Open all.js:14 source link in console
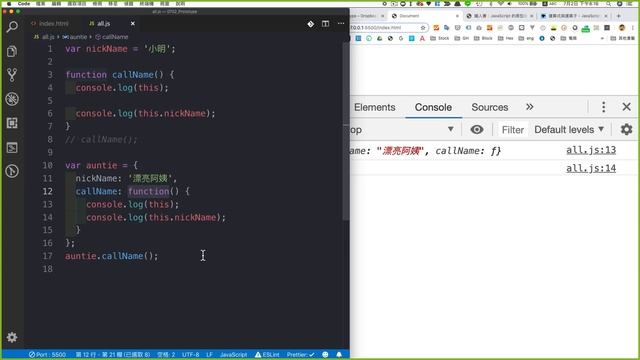Viewport: 640px width, 360px height. coord(591,168)
